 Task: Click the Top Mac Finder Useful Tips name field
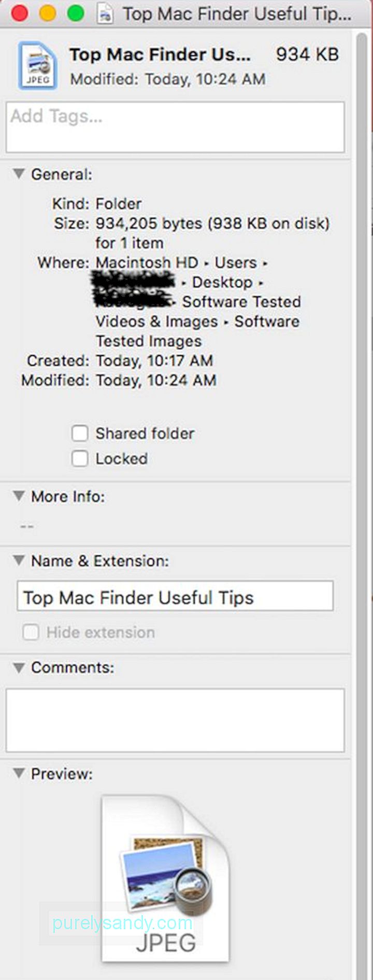coord(175,596)
